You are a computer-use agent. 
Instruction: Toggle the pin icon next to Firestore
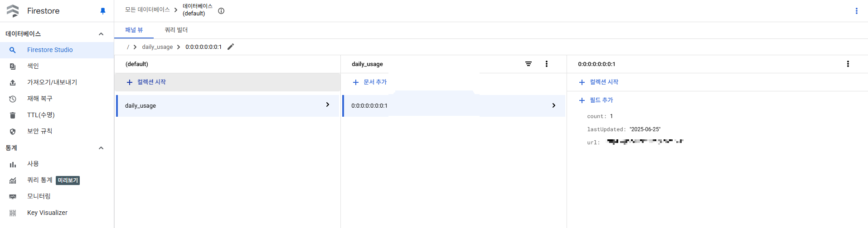(x=103, y=11)
